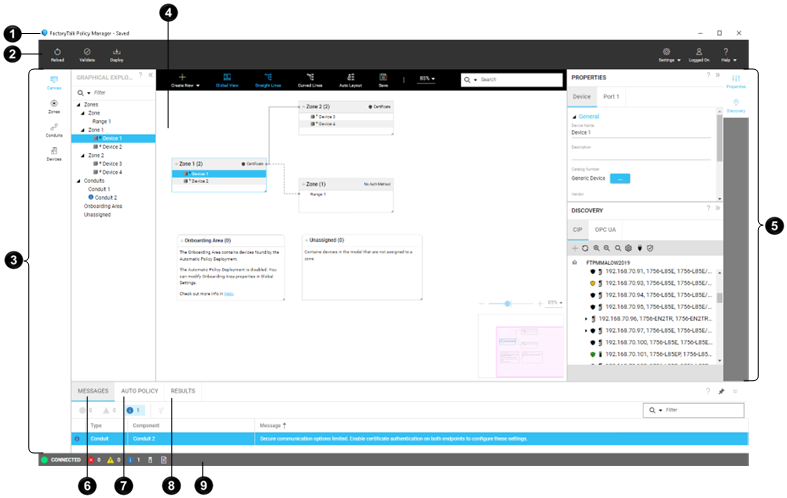The width and height of the screenshot is (787, 498).
Task: Switch to the CIP discovery tab
Action: [578, 230]
